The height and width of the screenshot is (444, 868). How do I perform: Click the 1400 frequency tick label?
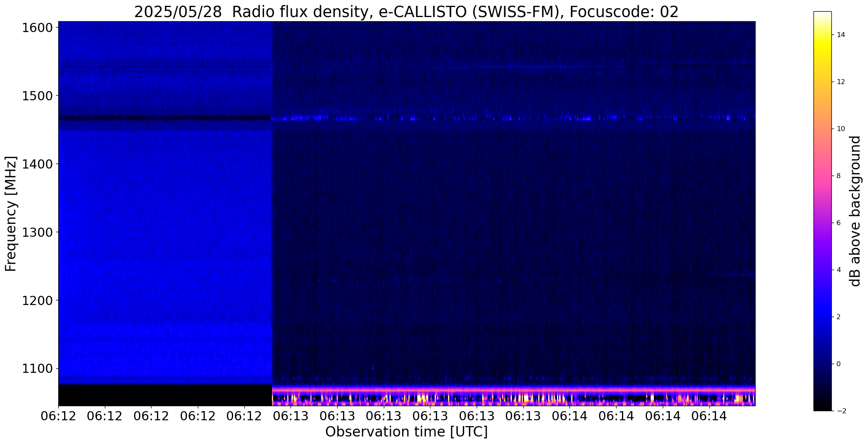click(37, 164)
